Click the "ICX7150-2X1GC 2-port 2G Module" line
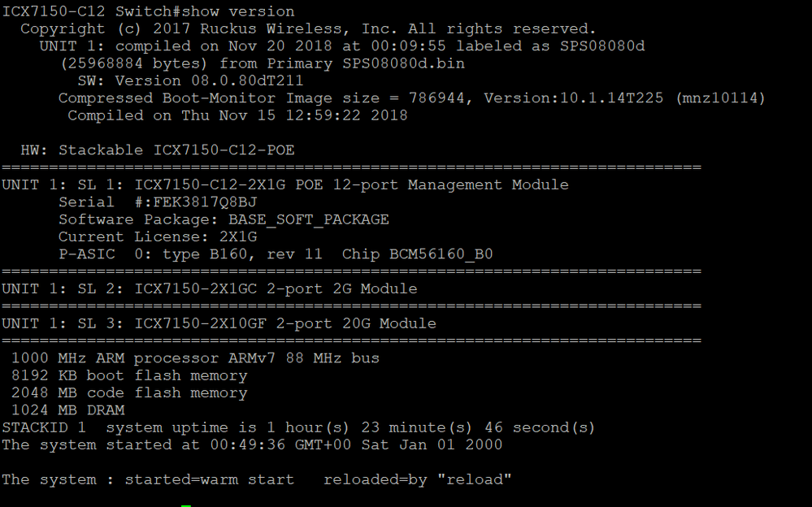 pos(276,288)
